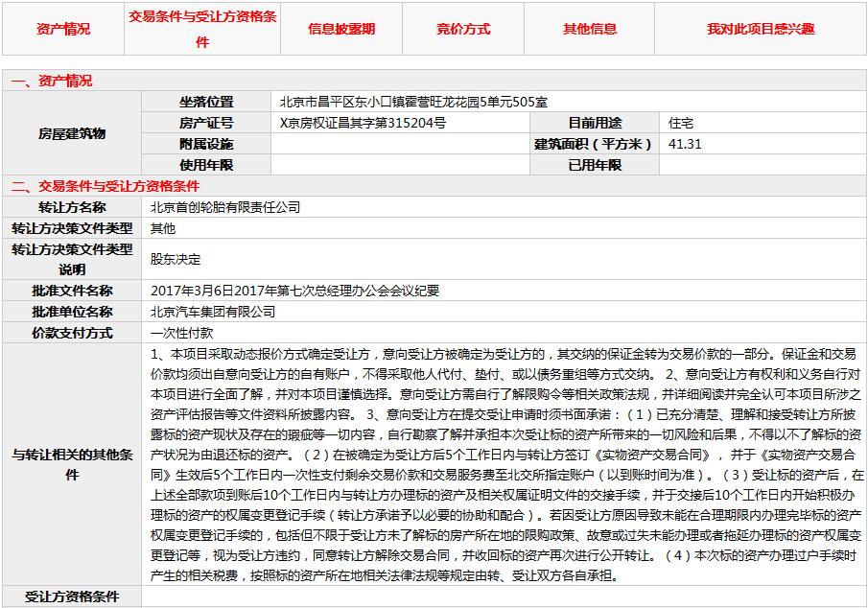
Task: Click the 股东决定 decision description cell
Action: (x=176, y=259)
